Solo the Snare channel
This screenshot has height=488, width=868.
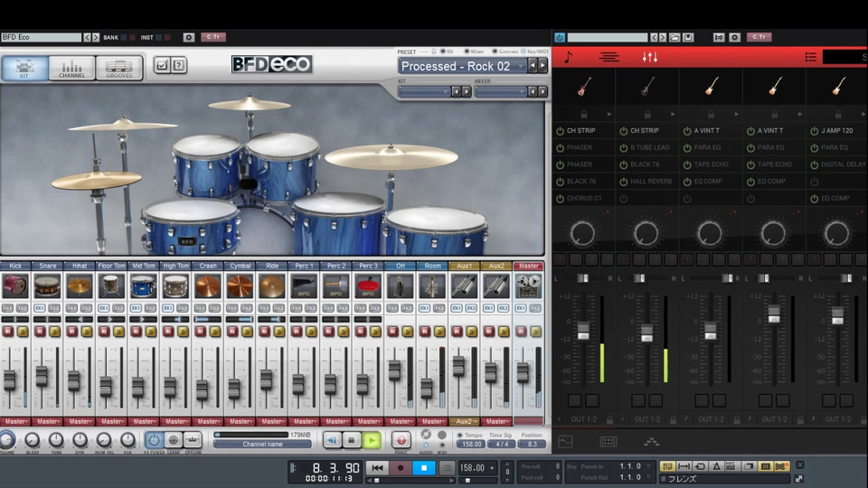(x=54, y=332)
